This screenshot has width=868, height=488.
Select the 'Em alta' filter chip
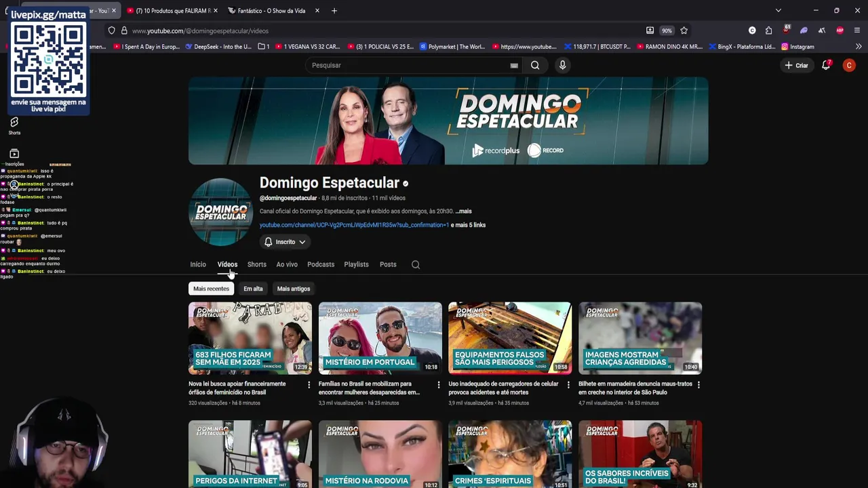[x=253, y=289]
